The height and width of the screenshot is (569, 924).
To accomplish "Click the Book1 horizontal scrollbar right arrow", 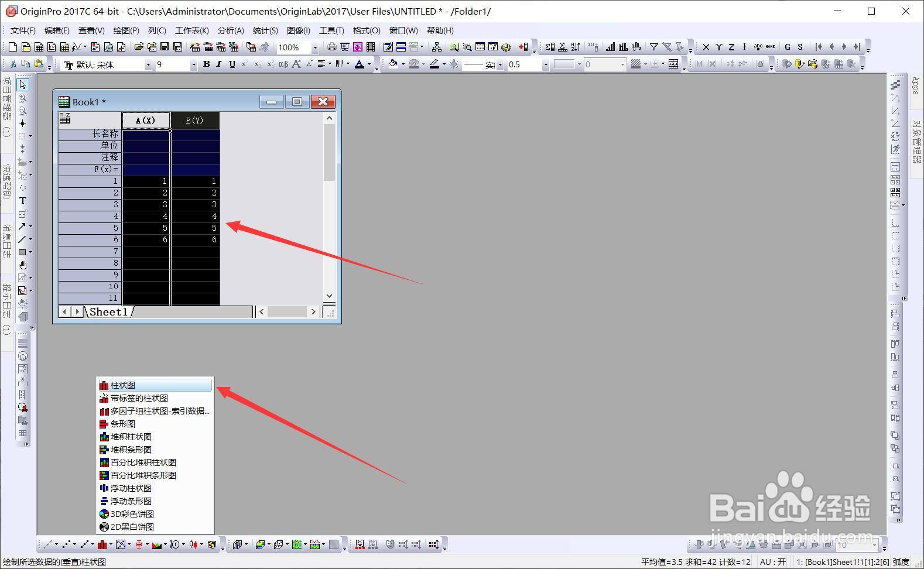I will tap(314, 312).
